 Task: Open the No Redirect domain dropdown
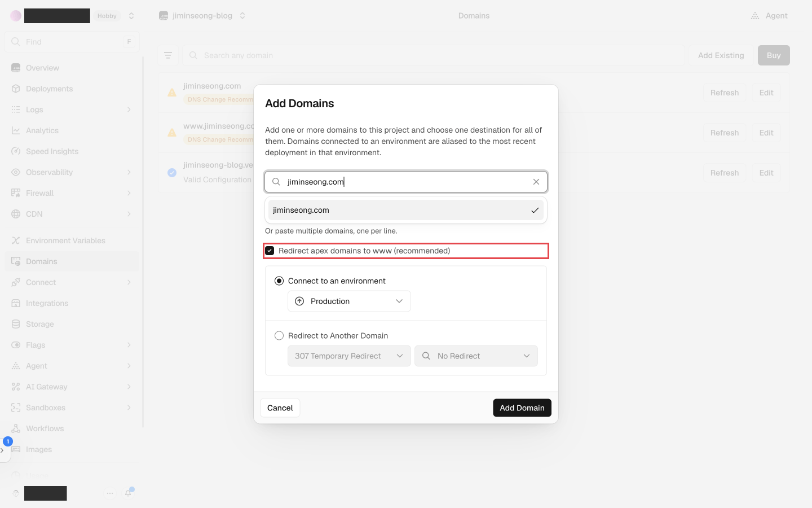point(476,356)
